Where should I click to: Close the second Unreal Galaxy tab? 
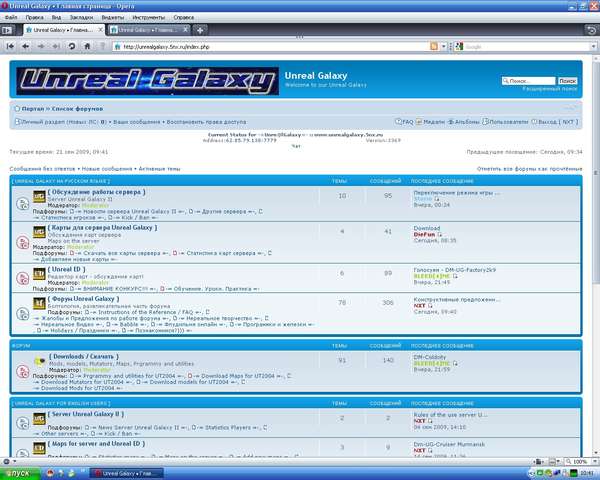[x=185, y=29]
